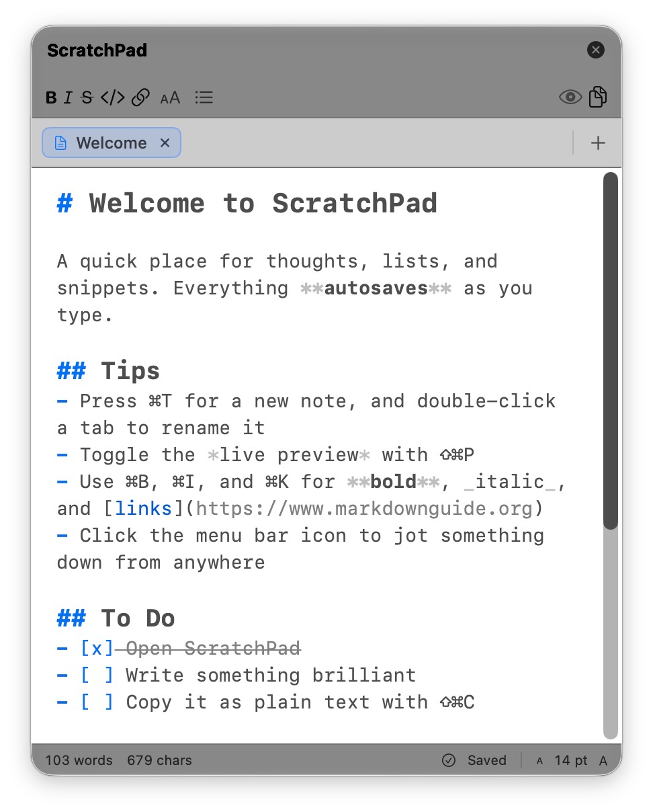Apply bold formatting with the B icon
Screen dimensions: 653x812
[x=51, y=98]
